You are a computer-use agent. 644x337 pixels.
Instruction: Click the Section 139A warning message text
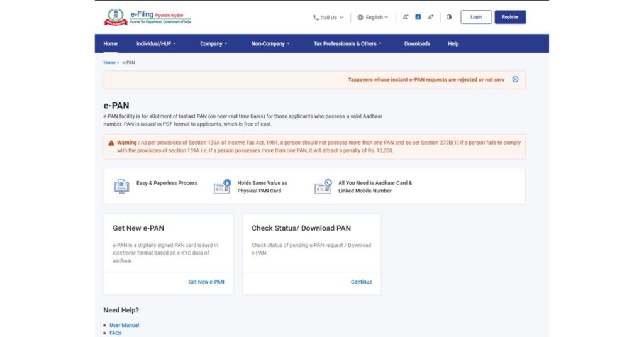pos(319,146)
